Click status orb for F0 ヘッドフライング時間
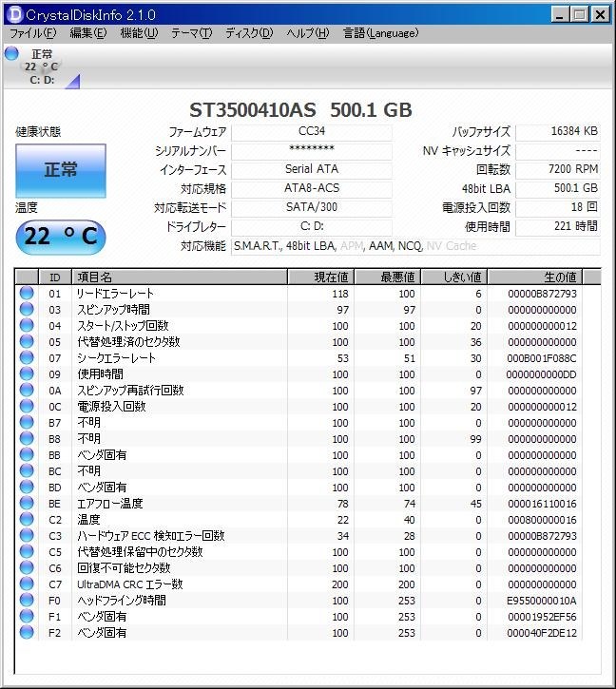Image resolution: width=616 pixels, height=689 pixels. coord(27,600)
